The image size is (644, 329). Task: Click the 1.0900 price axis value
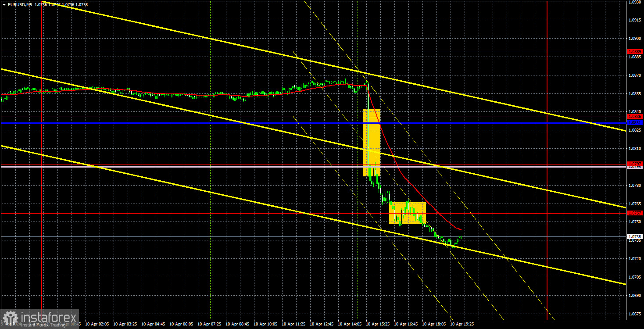[635, 38]
